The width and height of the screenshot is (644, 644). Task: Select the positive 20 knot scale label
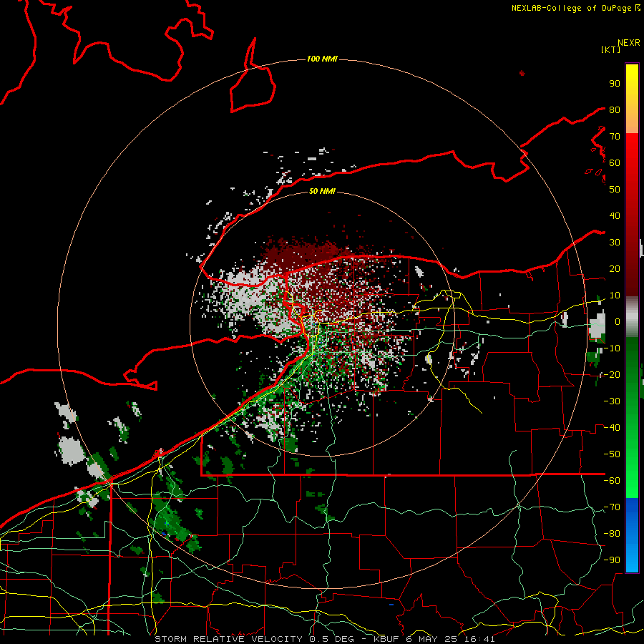click(615, 269)
